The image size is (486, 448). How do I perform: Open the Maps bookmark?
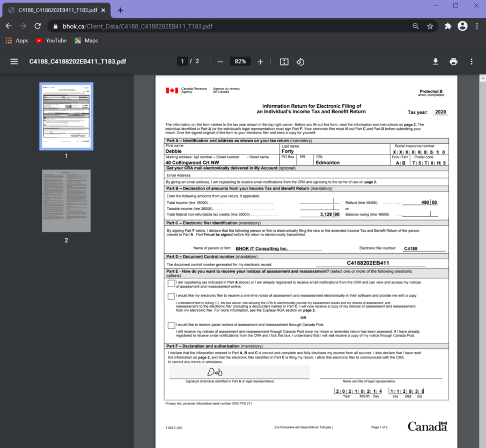pyautogui.click(x=86, y=41)
